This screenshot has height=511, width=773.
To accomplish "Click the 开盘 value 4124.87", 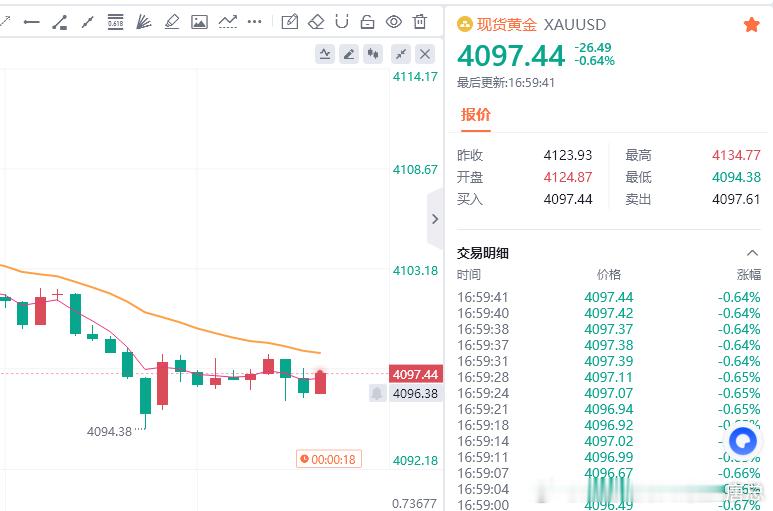I will 567,177.
